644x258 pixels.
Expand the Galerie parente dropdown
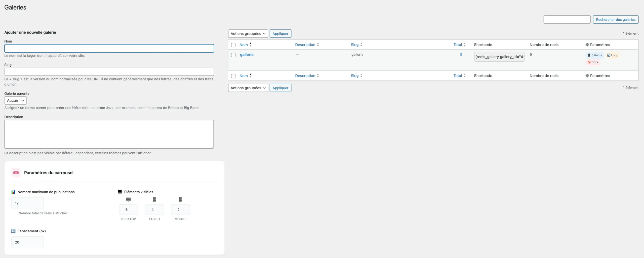point(15,100)
